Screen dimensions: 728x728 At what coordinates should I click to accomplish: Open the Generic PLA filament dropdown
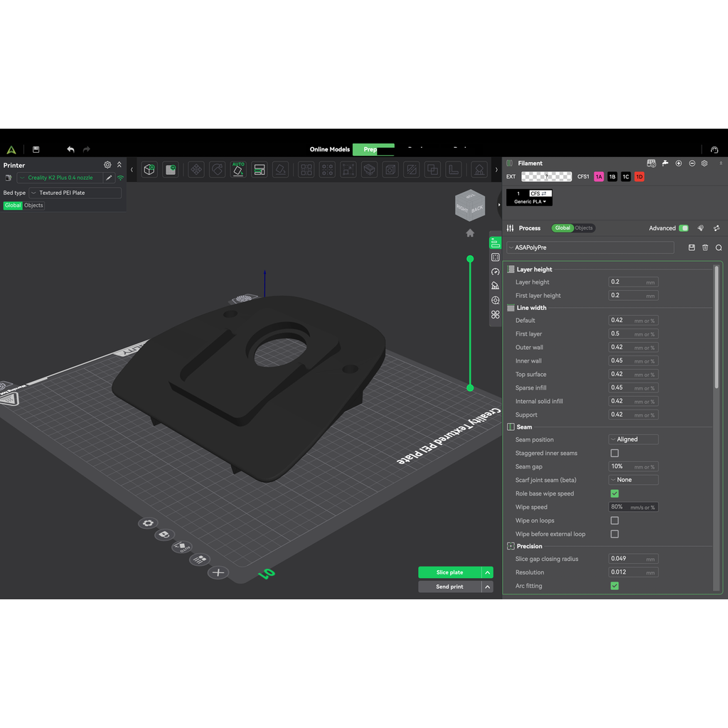pos(530,202)
